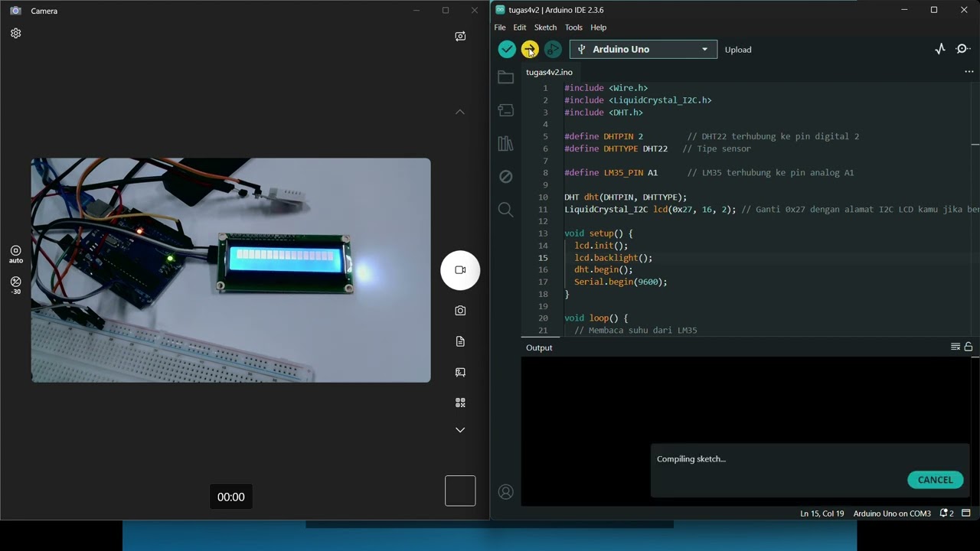980x551 pixels.
Task: Open the Search sidebar icon
Action: click(505, 210)
